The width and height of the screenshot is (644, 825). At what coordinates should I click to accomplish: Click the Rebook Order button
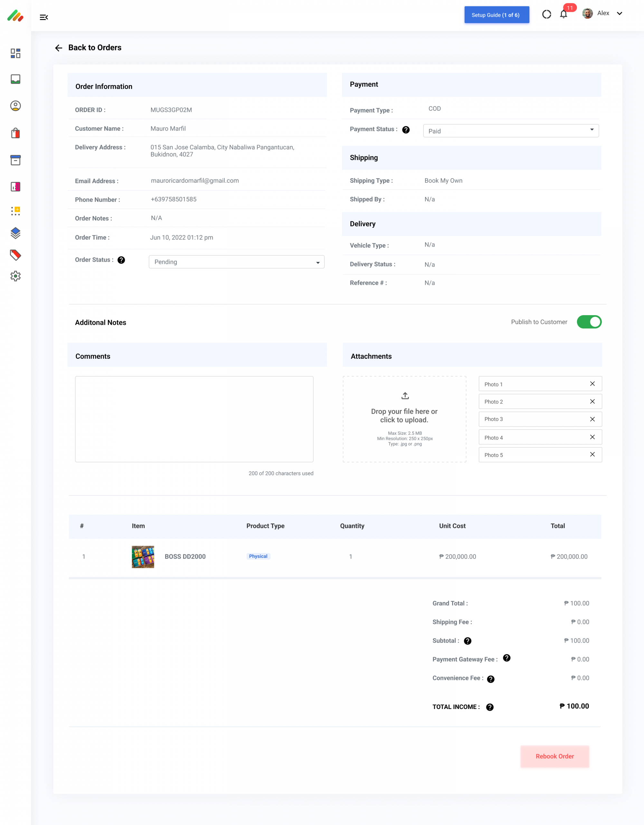[554, 756]
